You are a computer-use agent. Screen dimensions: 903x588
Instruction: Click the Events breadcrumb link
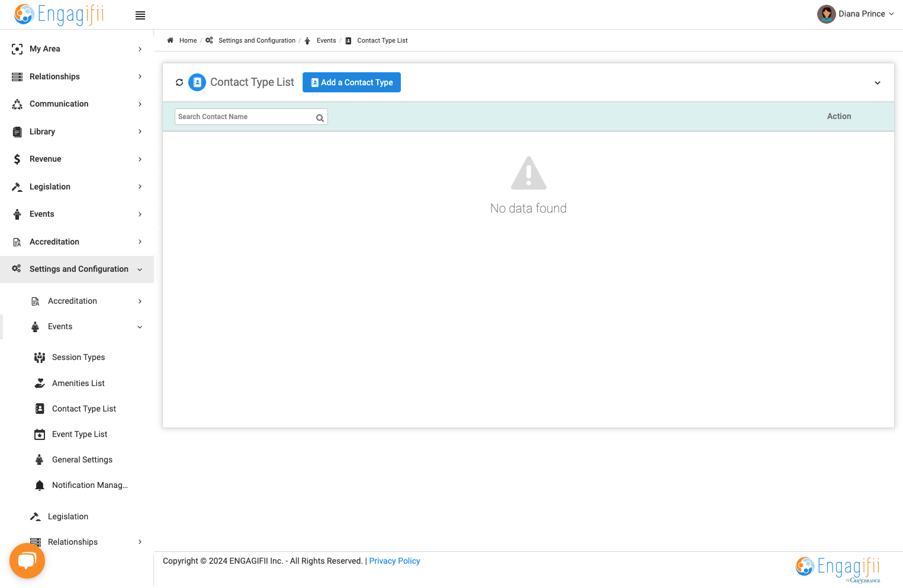pyautogui.click(x=326, y=40)
